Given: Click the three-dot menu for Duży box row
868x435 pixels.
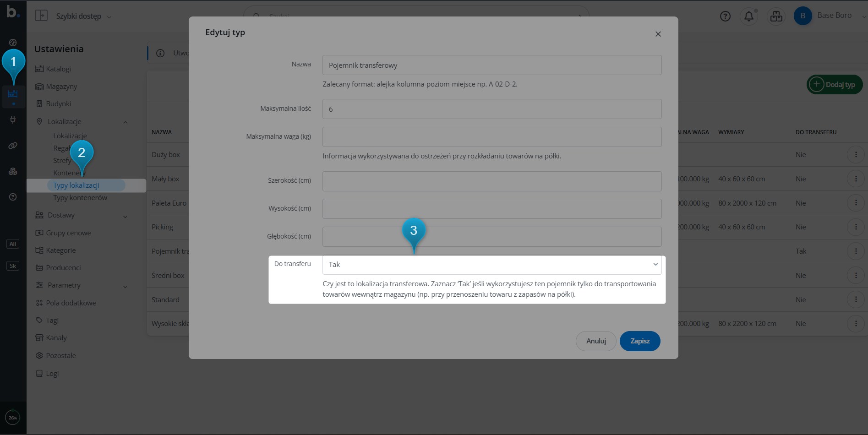Looking at the screenshot, I should (x=855, y=155).
